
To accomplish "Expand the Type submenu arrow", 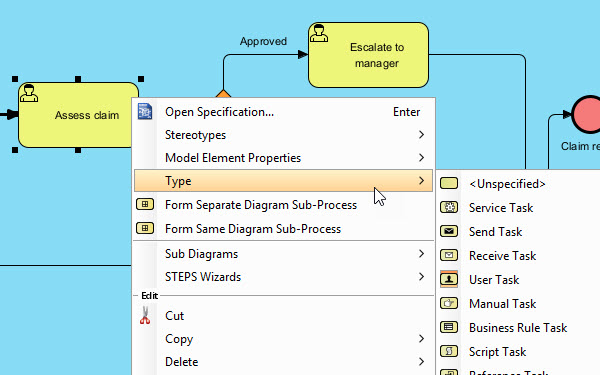I will 421,181.
